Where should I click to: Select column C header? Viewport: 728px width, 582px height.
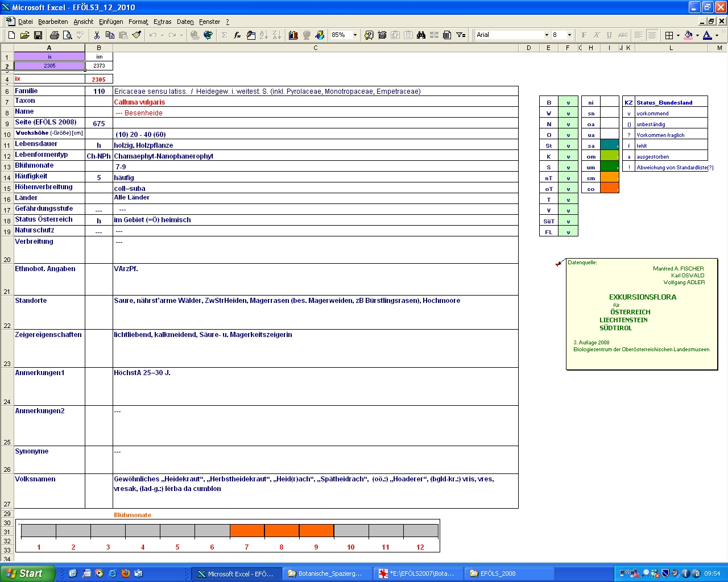(316, 48)
